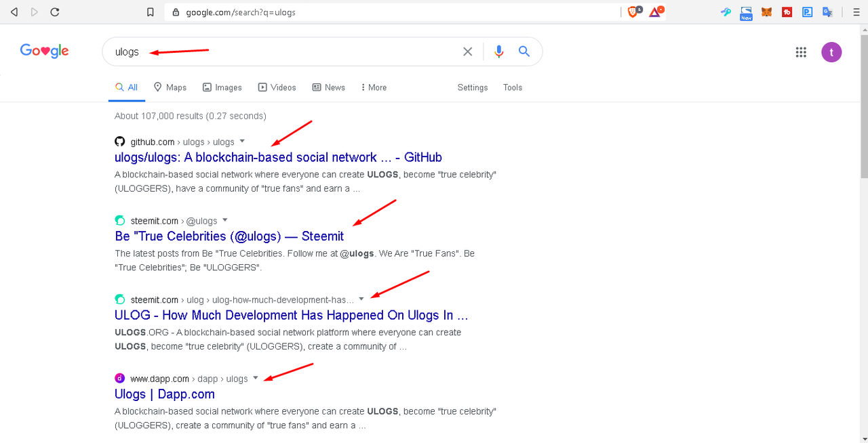Click the Google Translate extension icon
Image resolution: width=868 pixels, height=443 pixels.
(x=827, y=12)
